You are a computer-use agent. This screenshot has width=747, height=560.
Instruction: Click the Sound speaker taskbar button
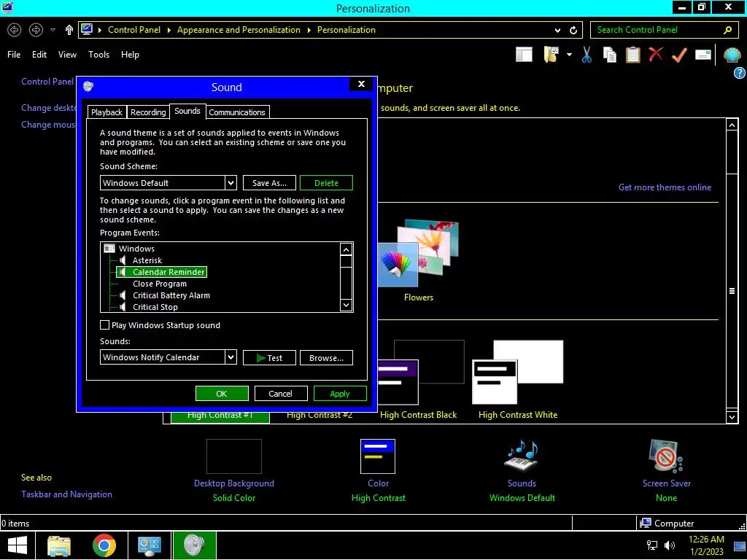point(194,545)
